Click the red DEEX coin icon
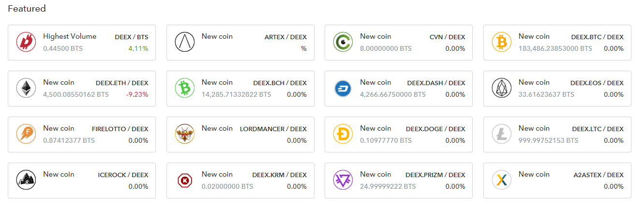 tap(26, 42)
